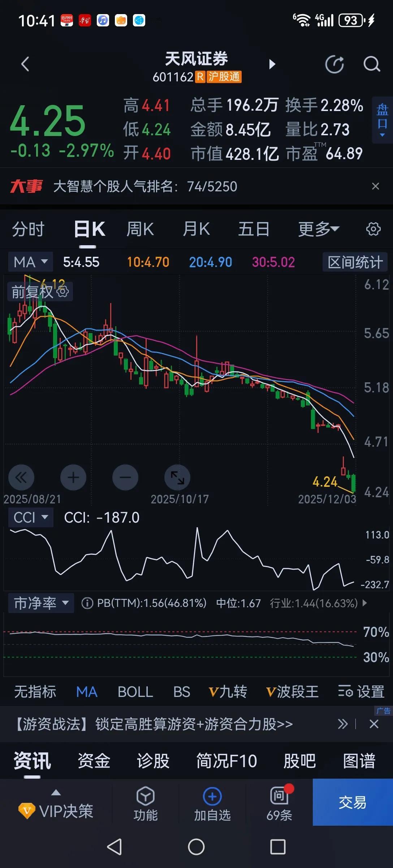The height and width of the screenshot is (868, 393).
Task: Tap the 交易 trade button
Action: pyautogui.click(x=353, y=802)
